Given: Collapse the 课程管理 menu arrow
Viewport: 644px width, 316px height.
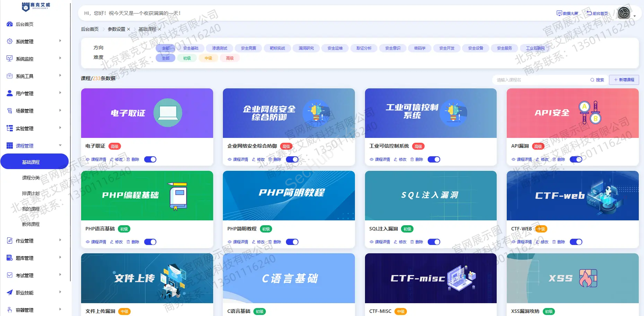Looking at the screenshot, I should coord(60,146).
